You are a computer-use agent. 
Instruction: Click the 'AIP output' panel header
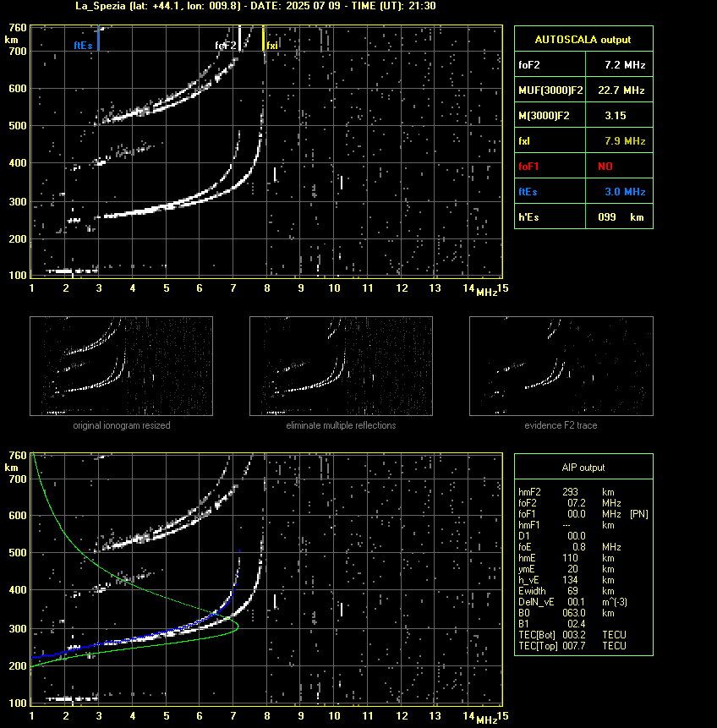pos(583,468)
